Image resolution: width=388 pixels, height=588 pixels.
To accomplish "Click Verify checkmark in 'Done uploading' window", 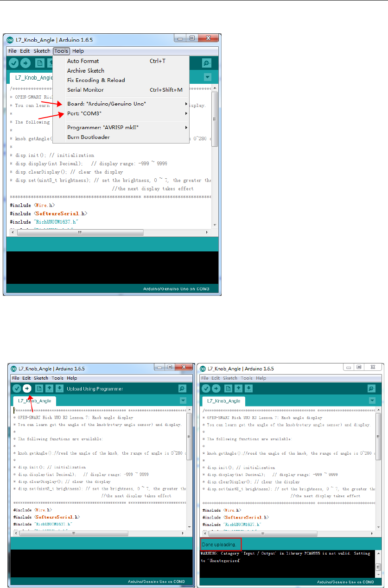I will (x=206, y=388).
